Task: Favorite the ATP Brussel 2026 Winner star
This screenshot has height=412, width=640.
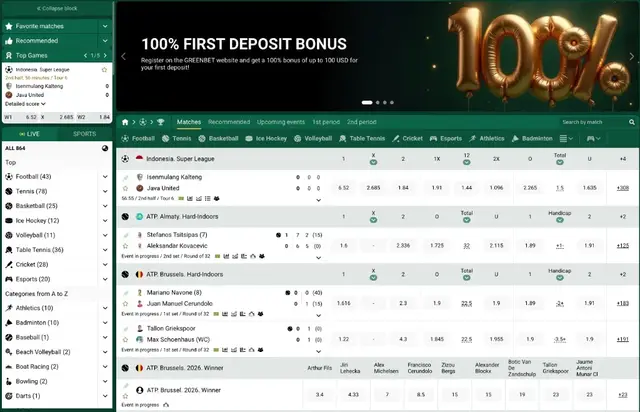Action: click(x=125, y=396)
